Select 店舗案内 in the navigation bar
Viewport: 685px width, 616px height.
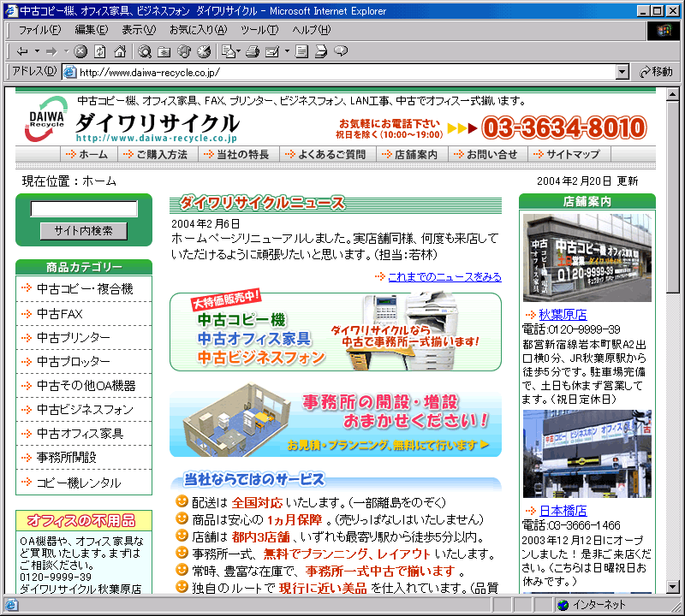412,154
